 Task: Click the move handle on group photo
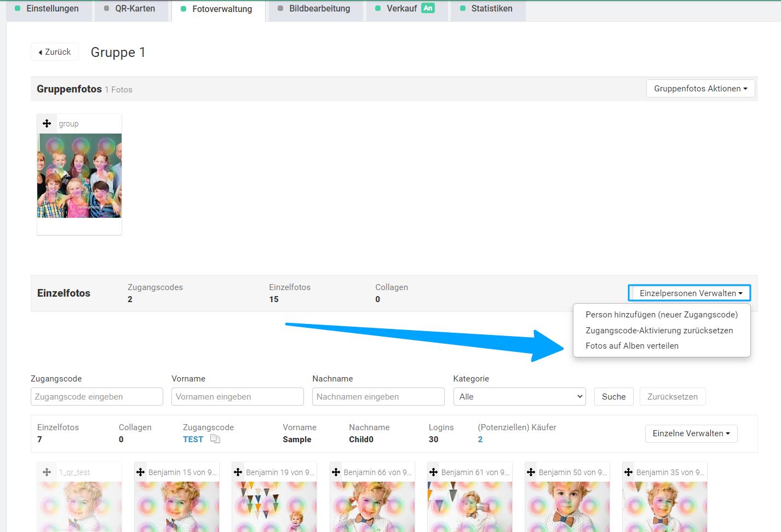pos(47,124)
